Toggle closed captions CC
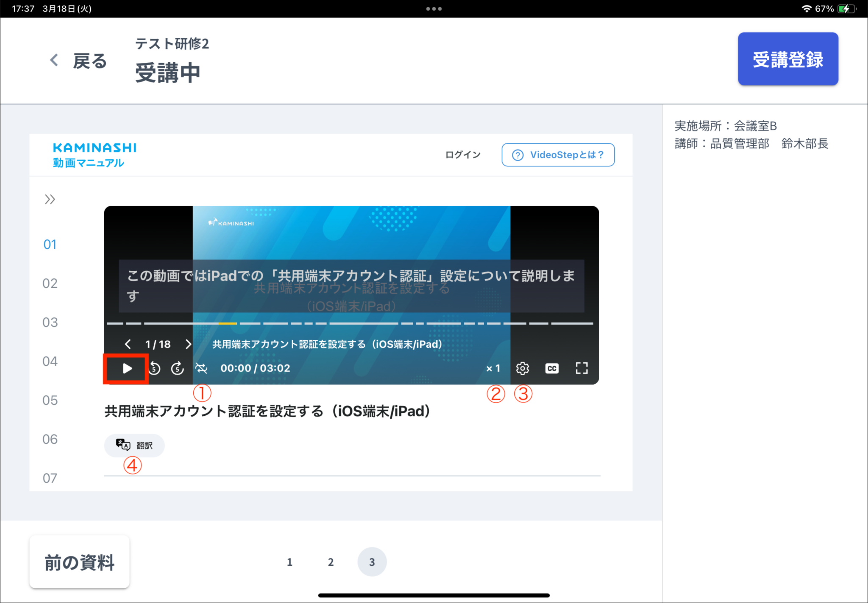This screenshot has height=603, width=868. coord(552,368)
